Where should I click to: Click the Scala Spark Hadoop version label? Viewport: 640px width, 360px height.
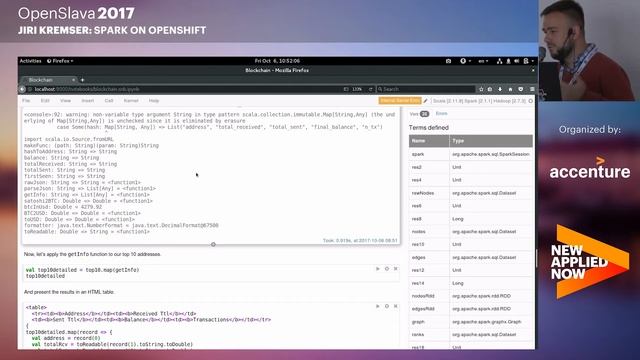pyautogui.click(x=480, y=101)
